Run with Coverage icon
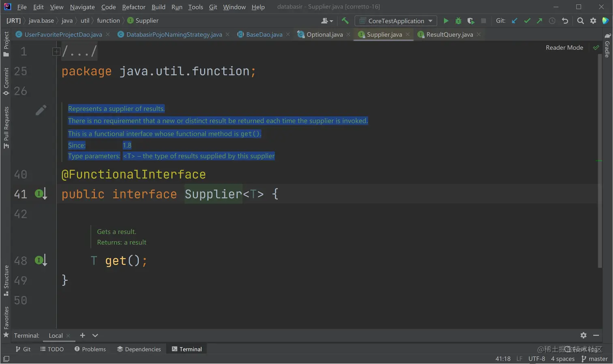Viewport: 613px width, 364px height. click(x=471, y=21)
